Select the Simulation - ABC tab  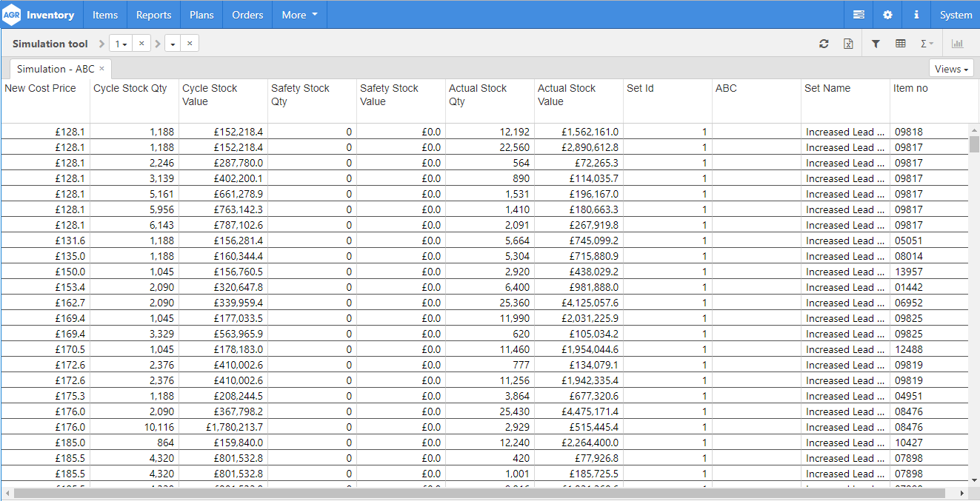pos(56,69)
